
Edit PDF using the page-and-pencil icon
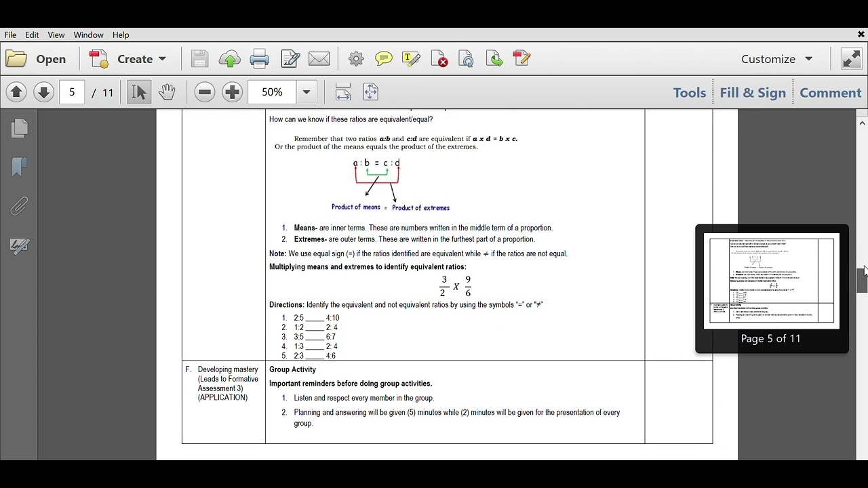pos(290,59)
